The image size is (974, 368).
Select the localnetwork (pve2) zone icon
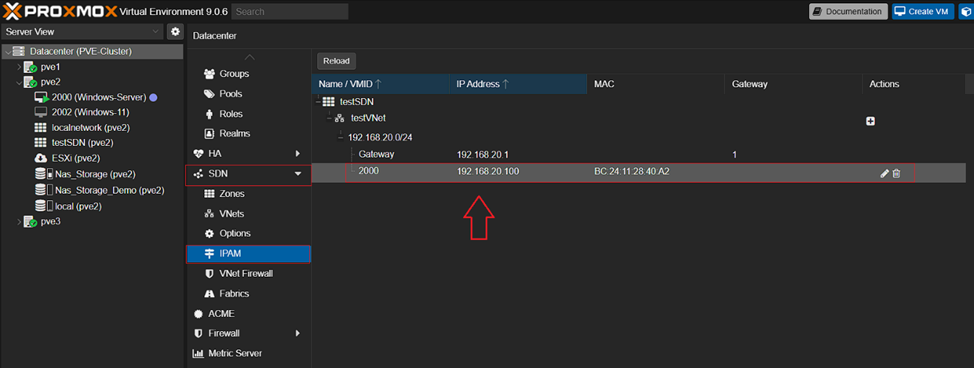tap(41, 127)
